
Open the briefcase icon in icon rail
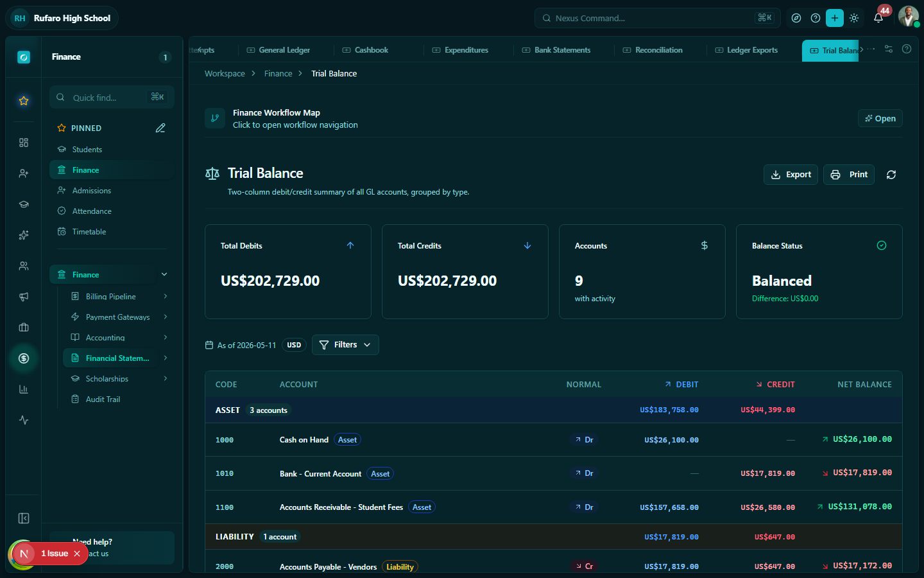tap(24, 328)
